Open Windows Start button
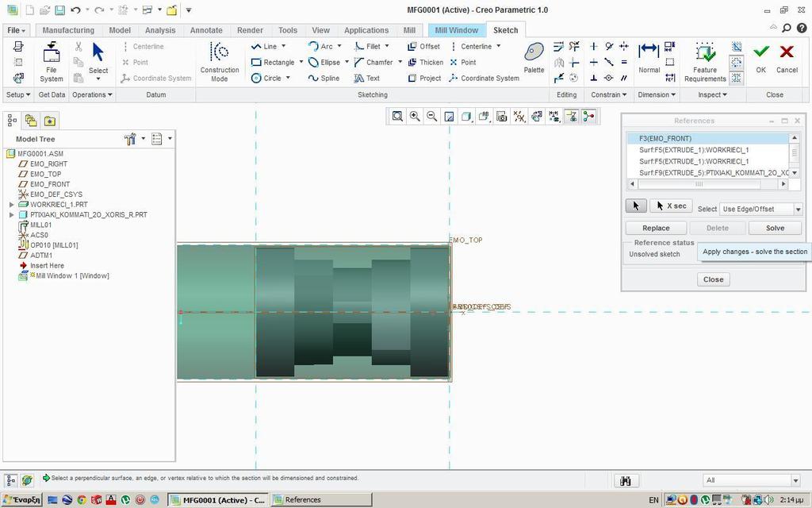 (x=21, y=500)
